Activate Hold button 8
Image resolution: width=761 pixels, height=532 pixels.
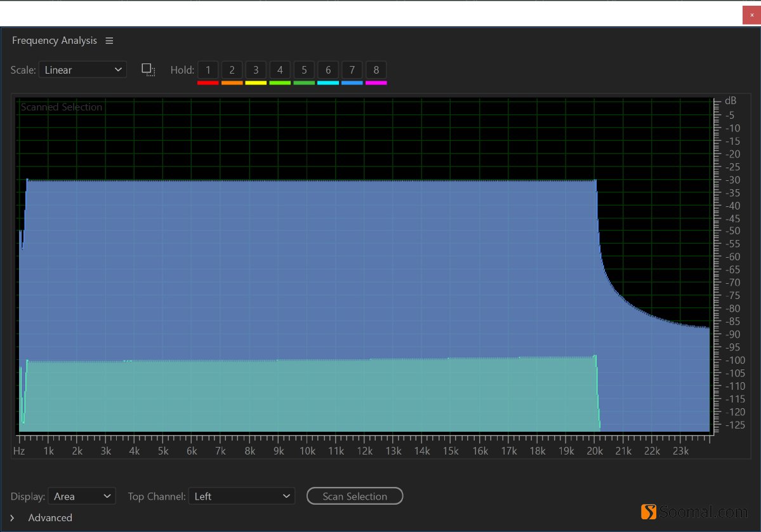tap(376, 70)
